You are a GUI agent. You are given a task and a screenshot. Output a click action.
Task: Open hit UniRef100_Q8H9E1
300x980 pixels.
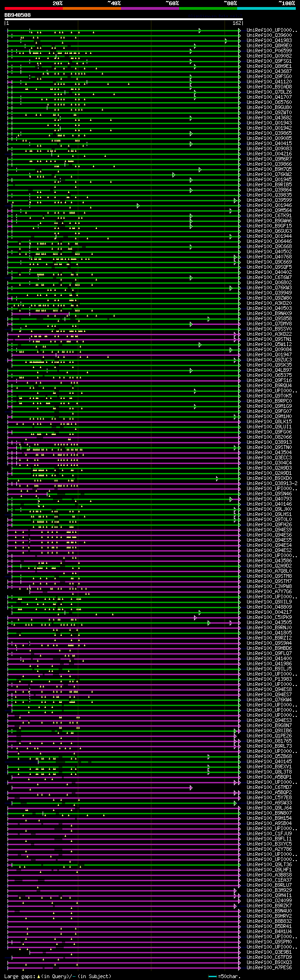click(x=269, y=66)
